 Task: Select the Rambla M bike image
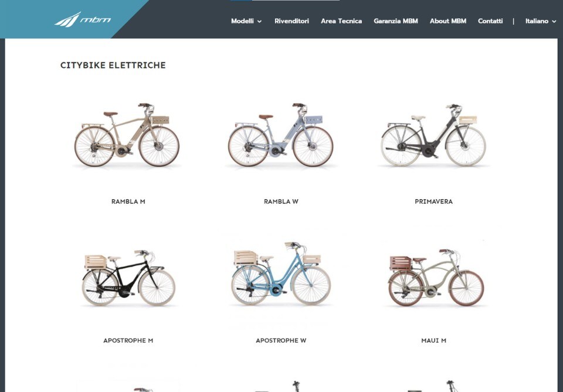(127, 135)
